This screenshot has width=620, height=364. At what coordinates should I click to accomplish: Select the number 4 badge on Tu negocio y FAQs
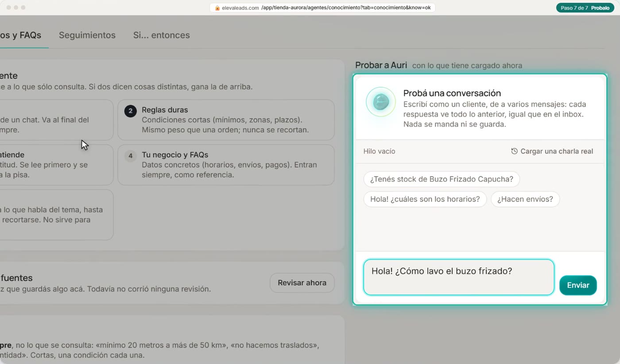(x=130, y=156)
